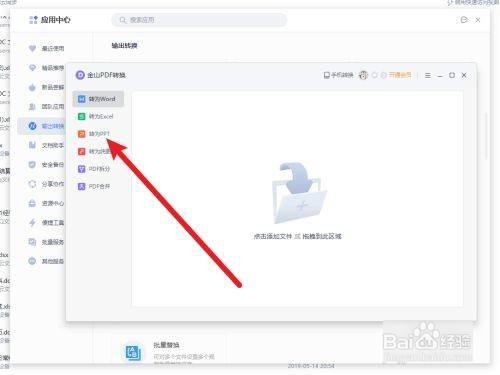Focus the 搜索应用 search box in App Center
Viewport: 500px width, 375px height.
pyautogui.click(x=199, y=20)
